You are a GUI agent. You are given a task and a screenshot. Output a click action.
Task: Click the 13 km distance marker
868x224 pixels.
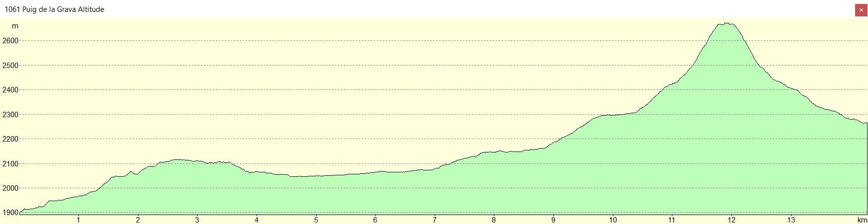(791, 220)
